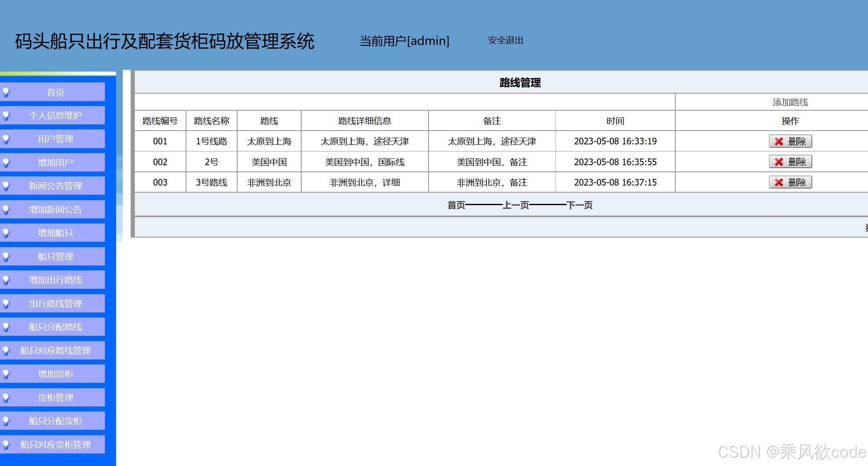Click the icon next to 货柜管理

point(6,397)
